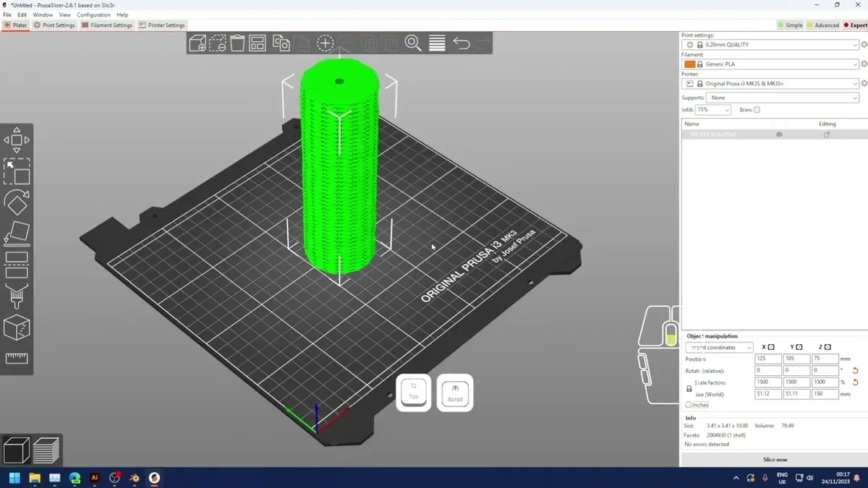The height and width of the screenshot is (488, 868).
Task: Click the Undo arrow in toolbar
Action: 461,43
